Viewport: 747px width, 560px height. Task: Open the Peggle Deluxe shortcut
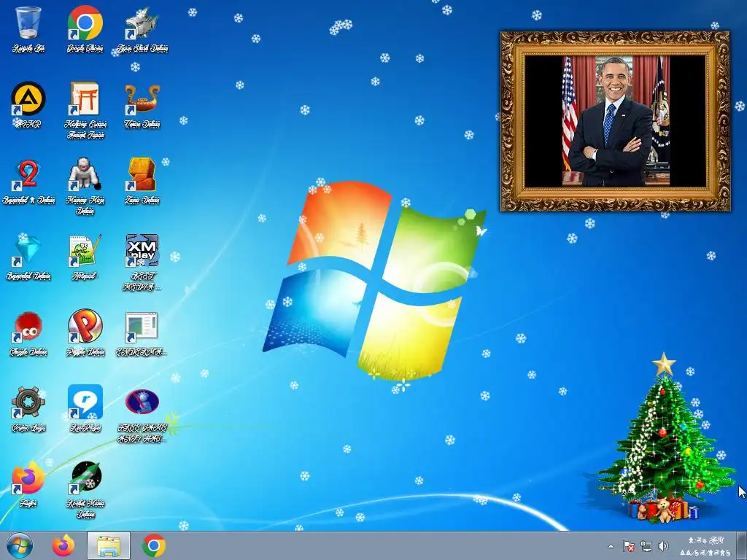[85, 333]
